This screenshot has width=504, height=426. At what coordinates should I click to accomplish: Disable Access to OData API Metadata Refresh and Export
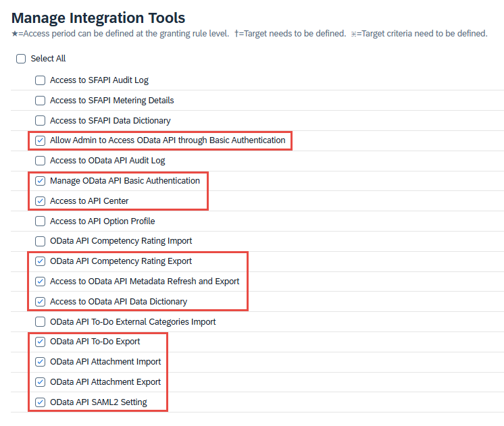[40, 282]
